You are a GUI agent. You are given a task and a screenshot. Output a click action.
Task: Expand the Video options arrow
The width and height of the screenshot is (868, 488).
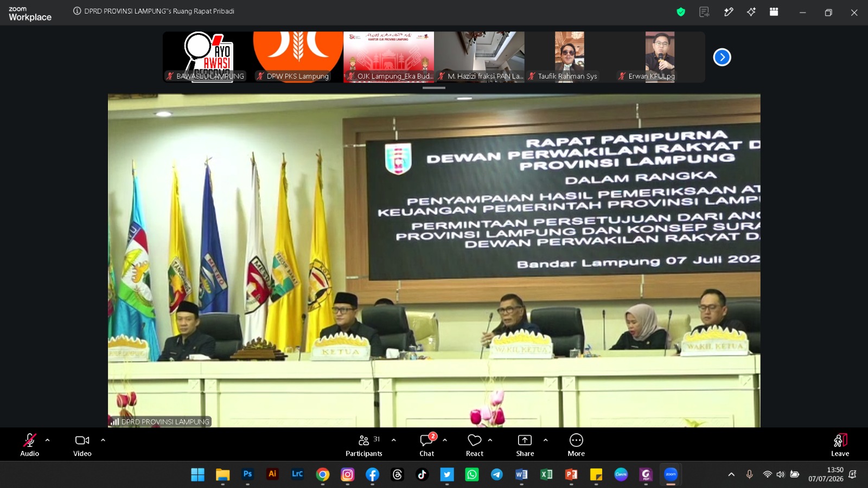click(x=103, y=440)
